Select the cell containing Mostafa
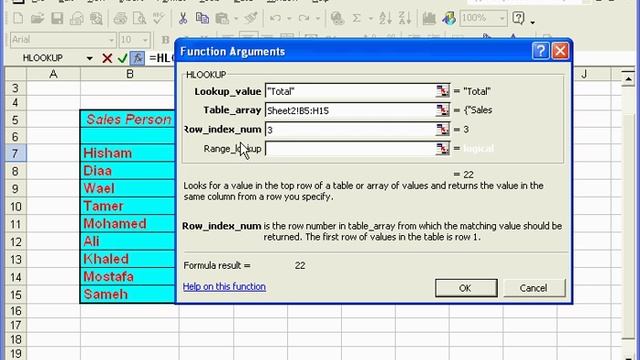The width and height of the screenshot is (640, 360). (128, 277)
